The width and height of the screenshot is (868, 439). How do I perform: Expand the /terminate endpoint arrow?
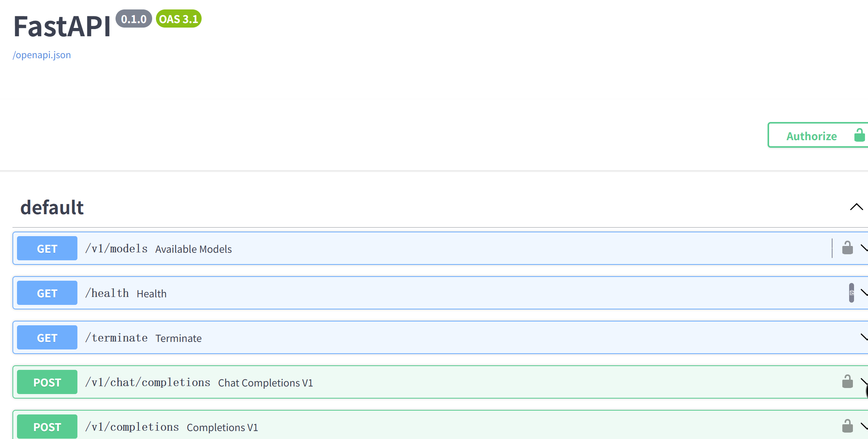pos(864,337)
